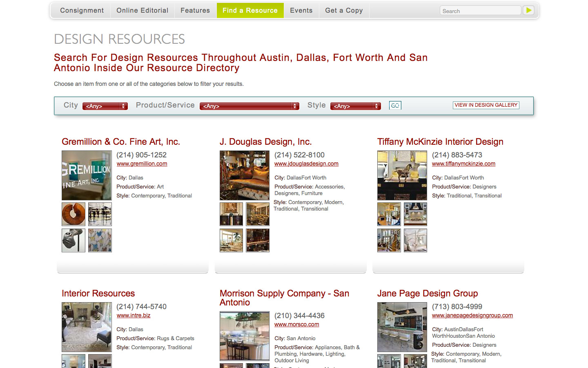Image resolution: width=588 pixels, height=368 pixels.
Task: Open the Product/Service dropdown filter
Action: (x=249, y=106)
